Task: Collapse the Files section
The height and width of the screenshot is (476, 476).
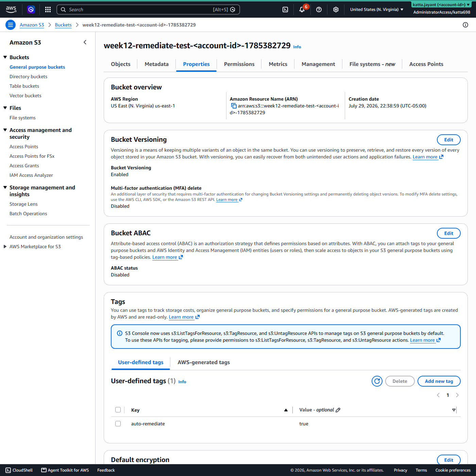Action: pyautogui.click(x=5, y=108)
